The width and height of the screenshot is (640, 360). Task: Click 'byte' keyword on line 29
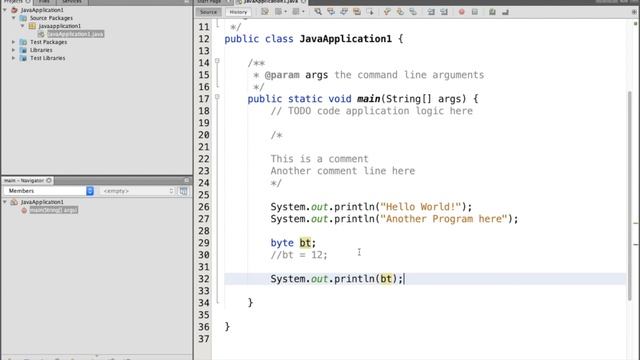[282, 243]
